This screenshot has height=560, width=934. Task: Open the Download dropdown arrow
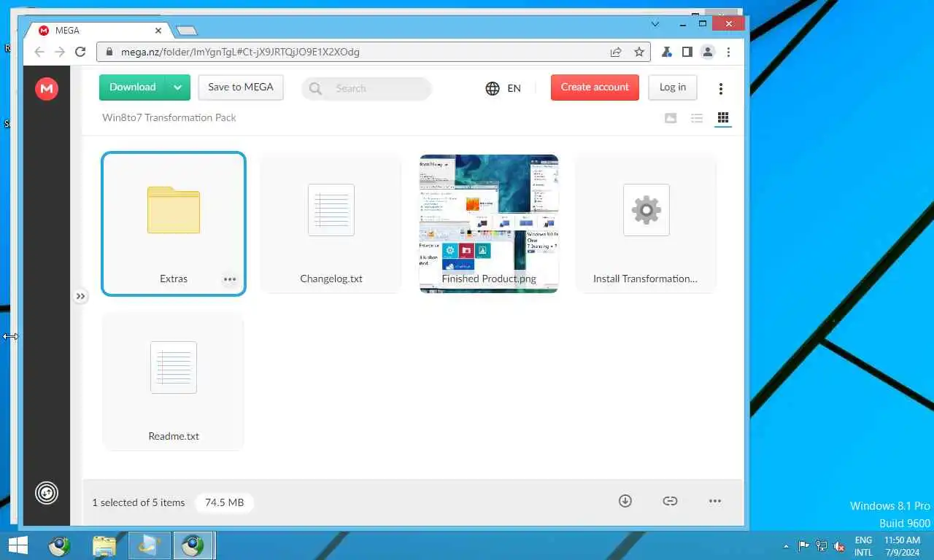pos(177,87)
